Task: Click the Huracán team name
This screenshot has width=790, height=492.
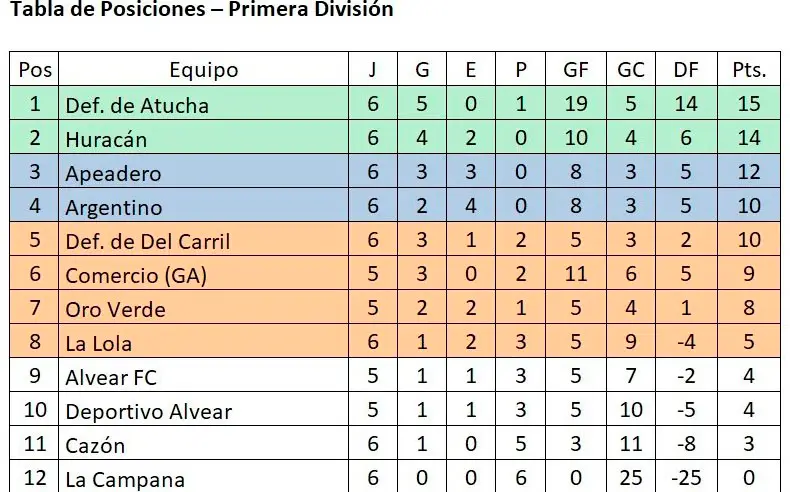Action: [106, 139]
